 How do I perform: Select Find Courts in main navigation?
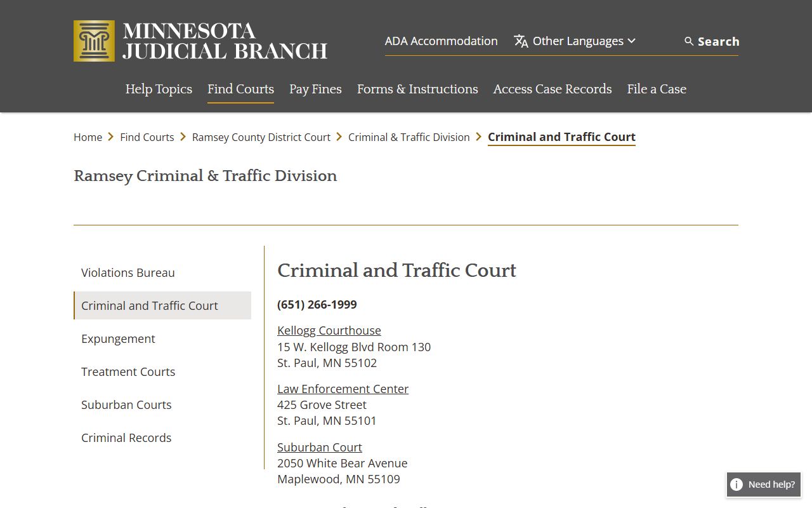[x=240, y=89]
